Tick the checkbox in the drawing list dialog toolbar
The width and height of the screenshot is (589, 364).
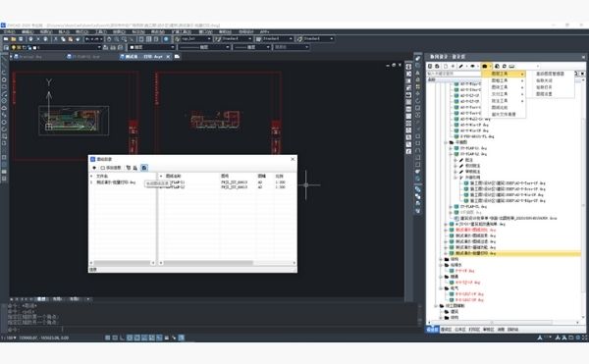click(102, 168)
